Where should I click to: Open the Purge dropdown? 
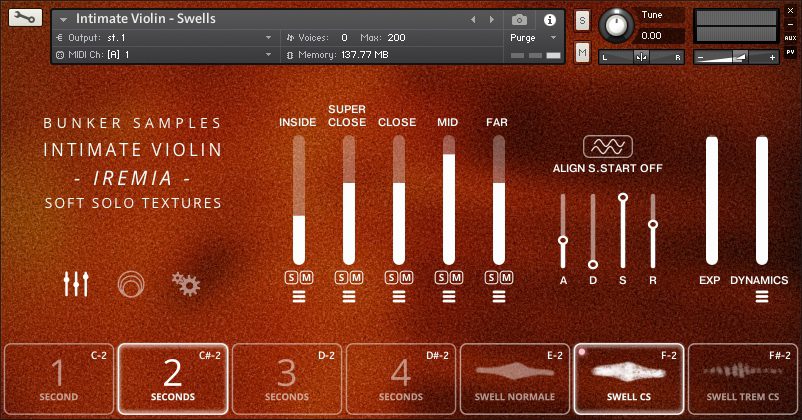(x=553, y=38)
